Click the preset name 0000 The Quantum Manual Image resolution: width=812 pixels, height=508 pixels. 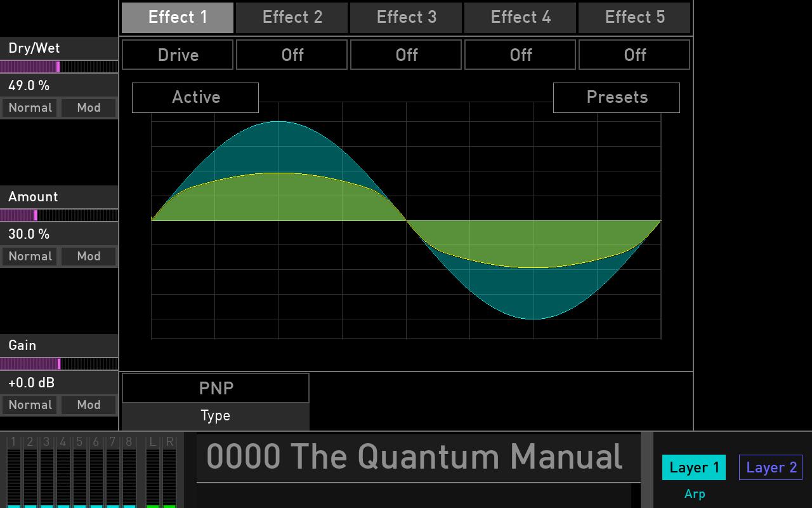416,456
